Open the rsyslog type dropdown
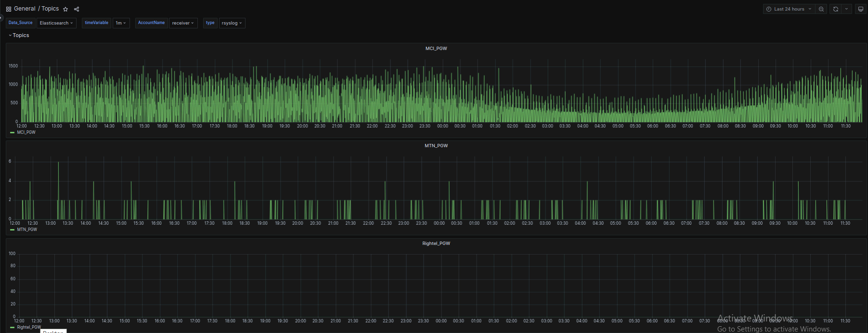This screenshot has height=333, width=868. tap(232, 23)
